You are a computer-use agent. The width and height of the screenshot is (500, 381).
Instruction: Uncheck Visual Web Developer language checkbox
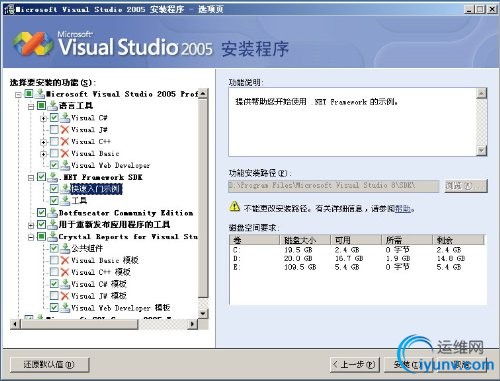54,165
